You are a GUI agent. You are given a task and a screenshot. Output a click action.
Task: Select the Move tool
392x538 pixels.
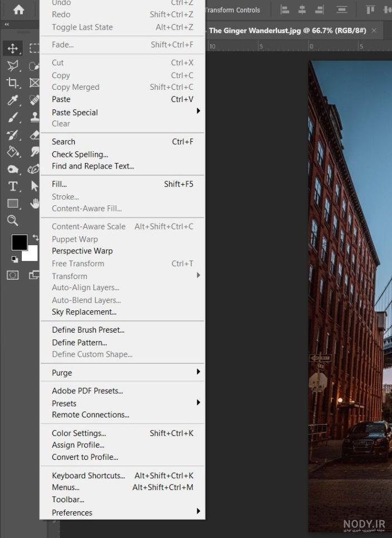click(x=13, y=49)
